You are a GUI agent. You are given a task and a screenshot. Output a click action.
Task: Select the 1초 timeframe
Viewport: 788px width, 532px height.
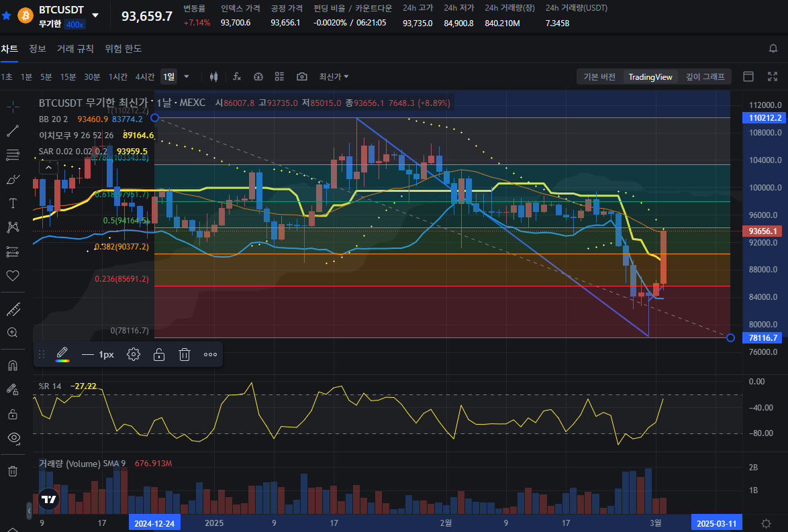(7, 77)
